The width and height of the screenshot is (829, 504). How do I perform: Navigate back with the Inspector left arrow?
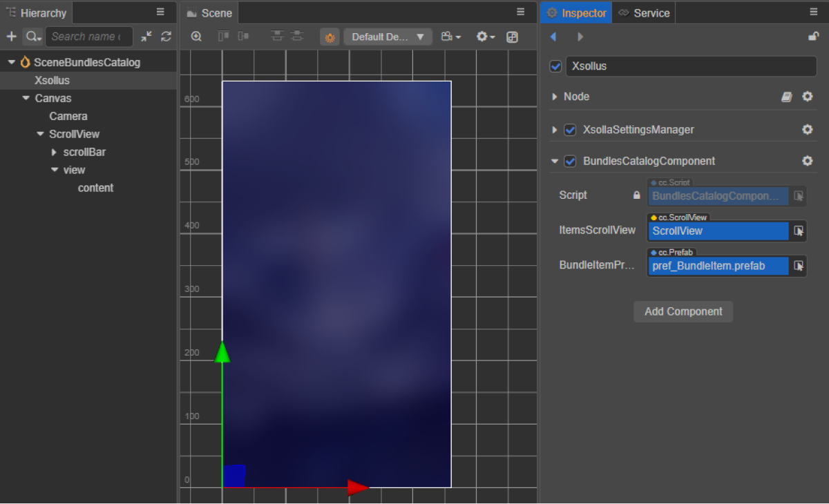[x=553, y=37]
